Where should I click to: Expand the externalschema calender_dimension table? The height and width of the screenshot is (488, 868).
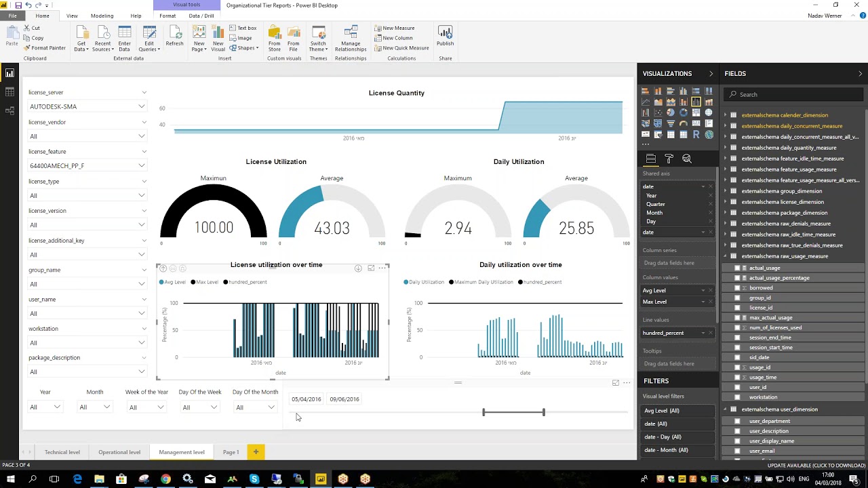click(725, 115)
